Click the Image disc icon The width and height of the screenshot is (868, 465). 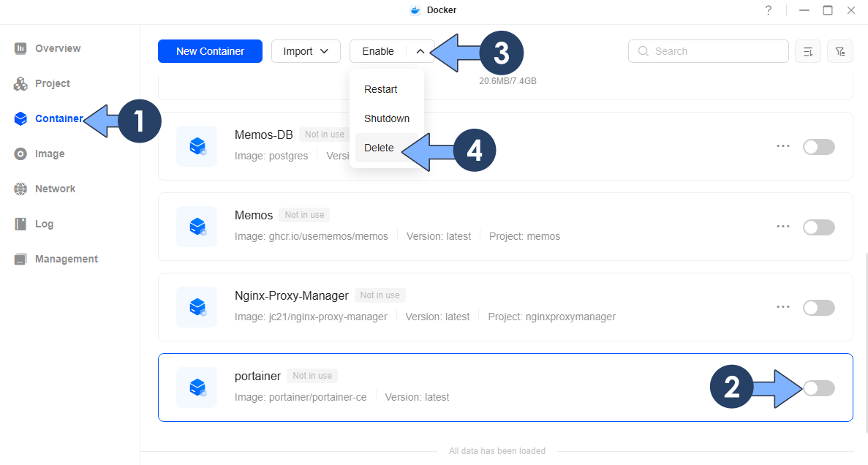click(20, 154)
